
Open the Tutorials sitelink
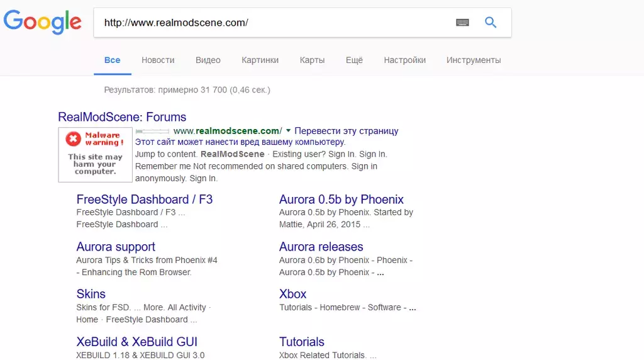pyautogui.click(x=302, y=342)
